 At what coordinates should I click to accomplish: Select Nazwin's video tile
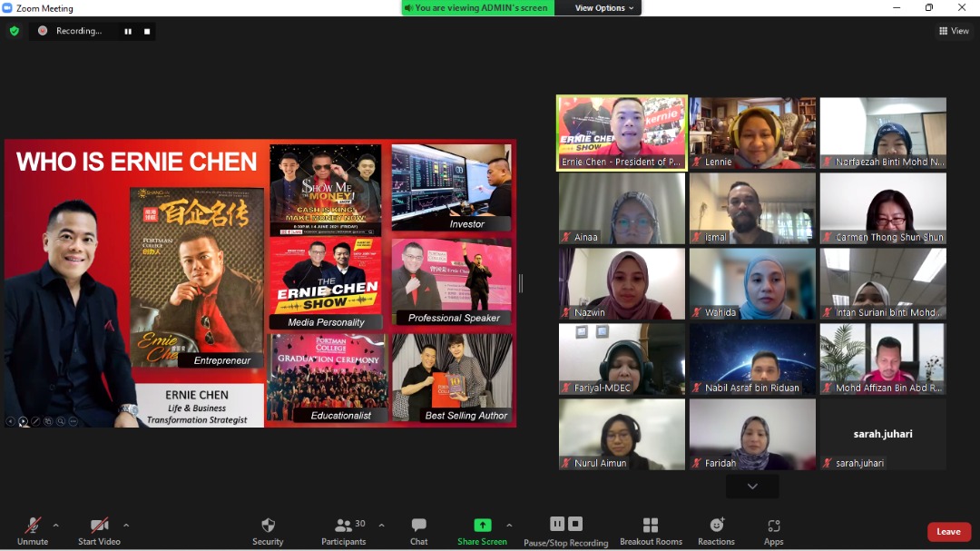tap(622, 284)
